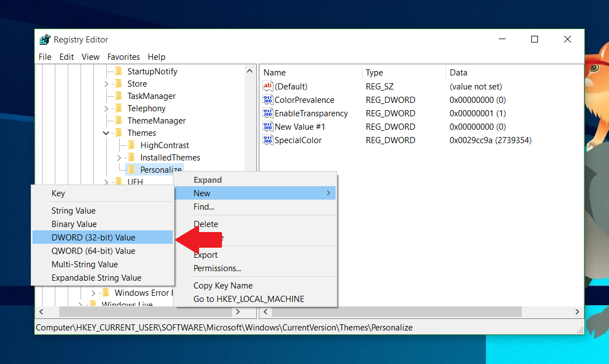
Task: Click the Name column header
Action: pyautogui.click(x=311, y=73)
